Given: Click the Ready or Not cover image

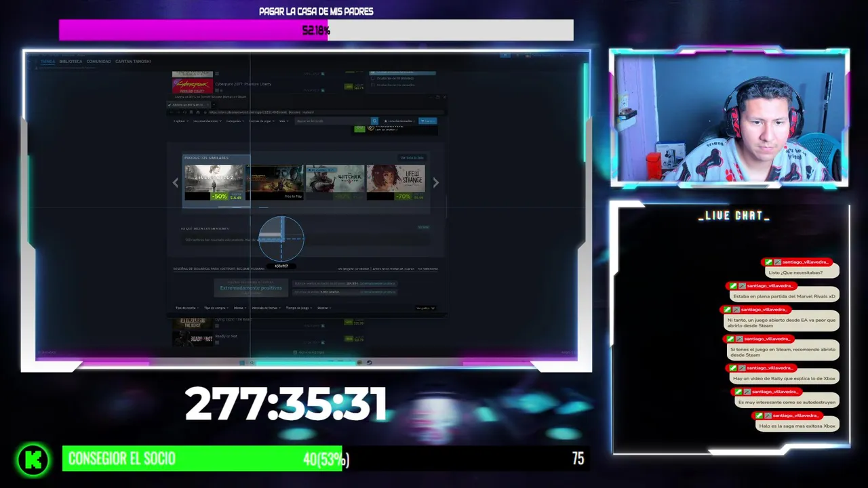Looking at the screenshot, I should point(193,340).
